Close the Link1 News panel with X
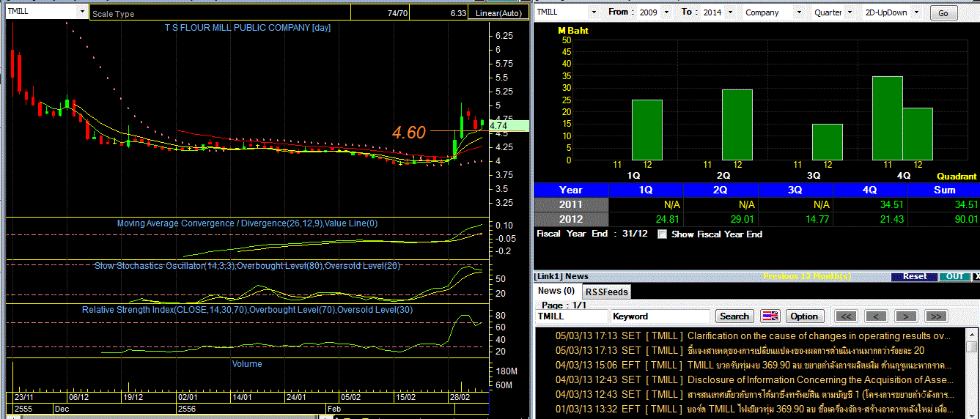 [976, 276]
